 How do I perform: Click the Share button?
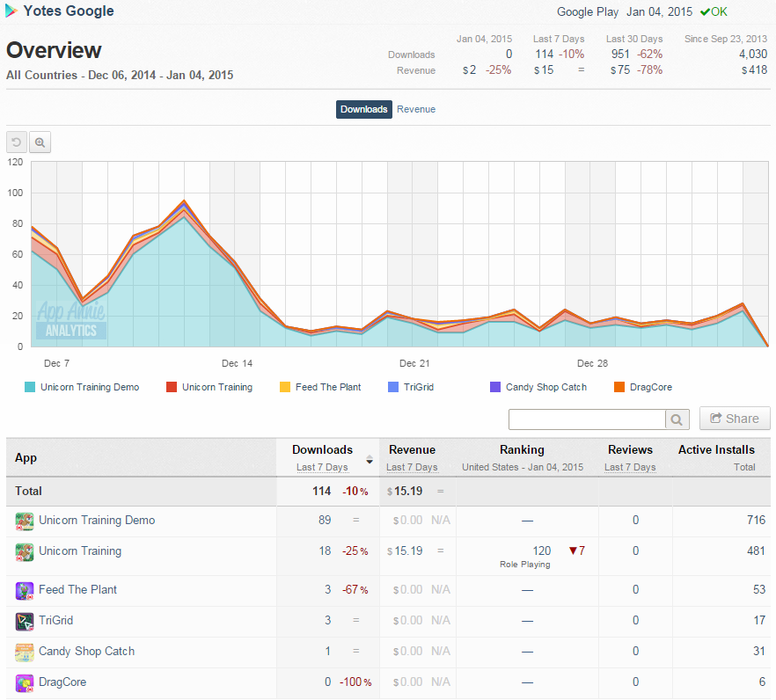[735, 419]
